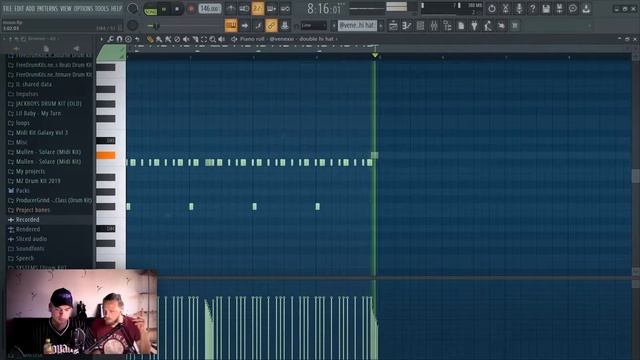The height and width of the screenshot is (360, 640).
Task: Click the stop button
Action: pos(177,9)
